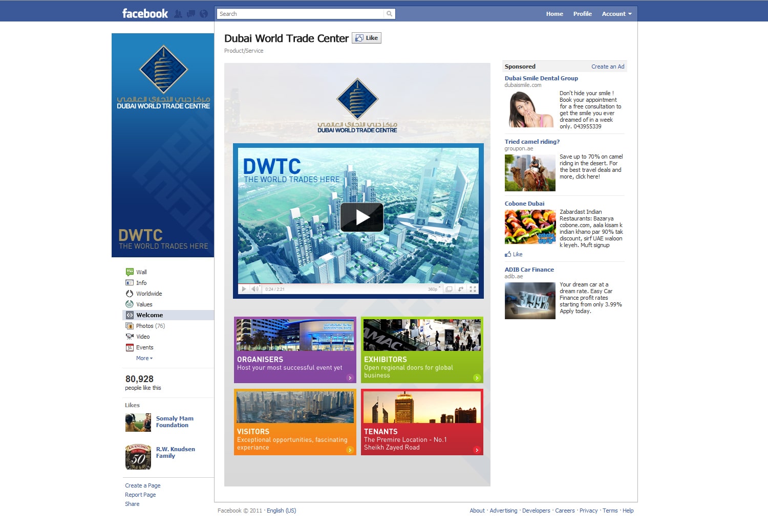Open the Help footer link
Viewport: 768px width, 532px height.
click(x=628, y=511)
